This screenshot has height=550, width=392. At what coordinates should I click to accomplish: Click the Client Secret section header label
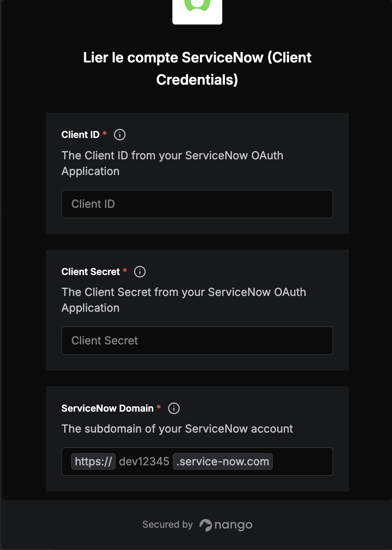coord(90,272)
